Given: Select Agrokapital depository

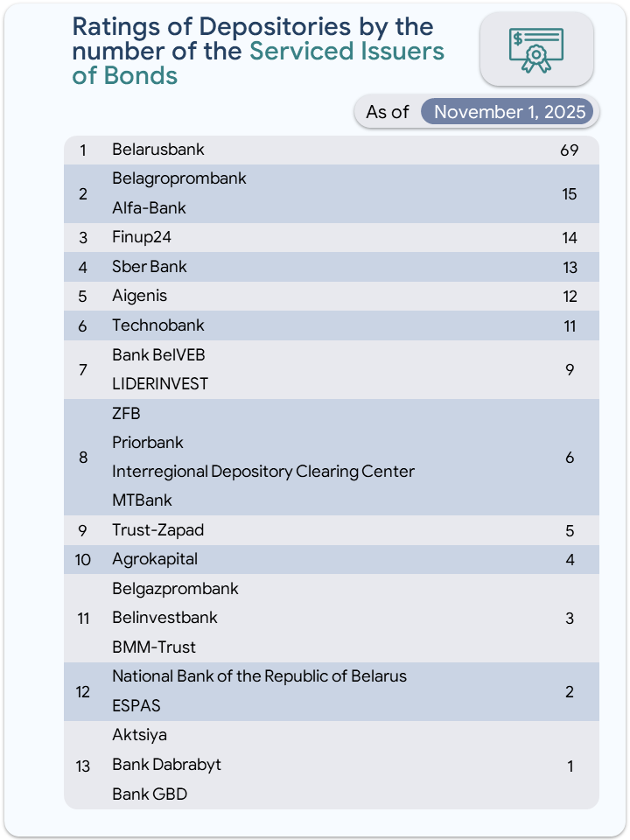Looking at the screenshot, I should [x=155, y=559].
